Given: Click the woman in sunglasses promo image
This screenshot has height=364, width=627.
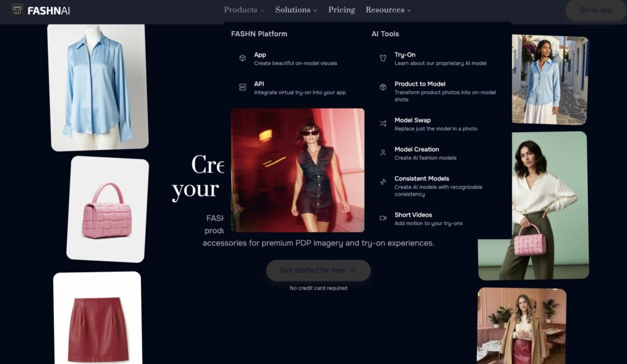Looking at the screenshot, I should tap(298, 170).
